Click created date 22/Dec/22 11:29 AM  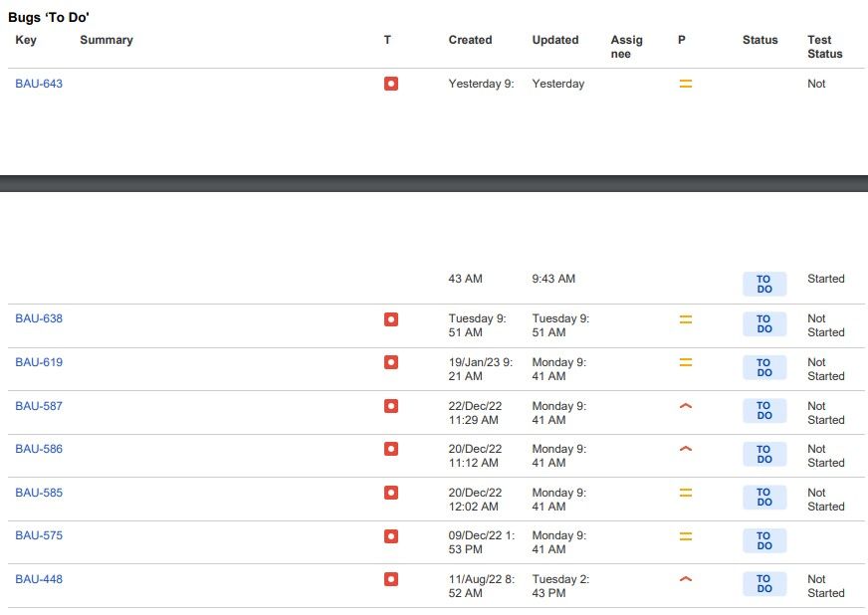475,413
